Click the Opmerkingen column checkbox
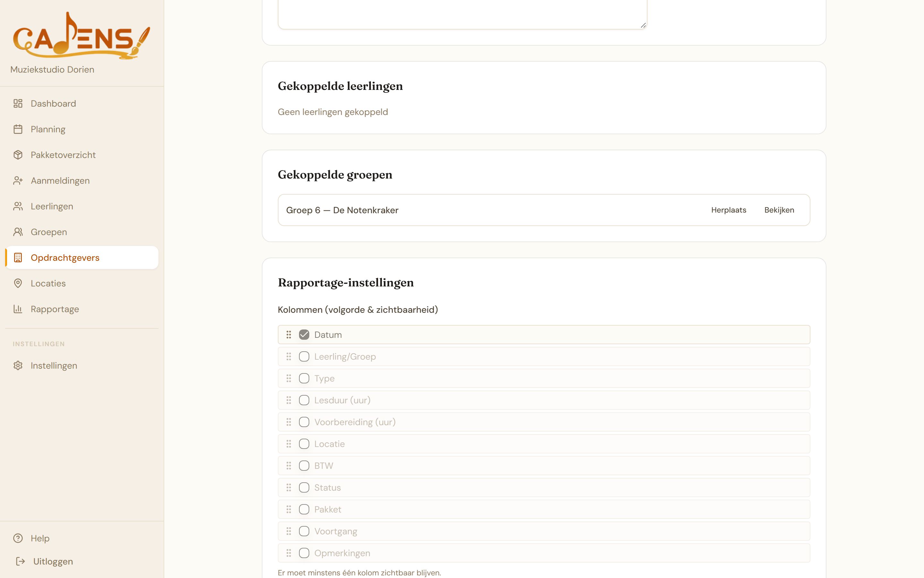 [304, 553]
